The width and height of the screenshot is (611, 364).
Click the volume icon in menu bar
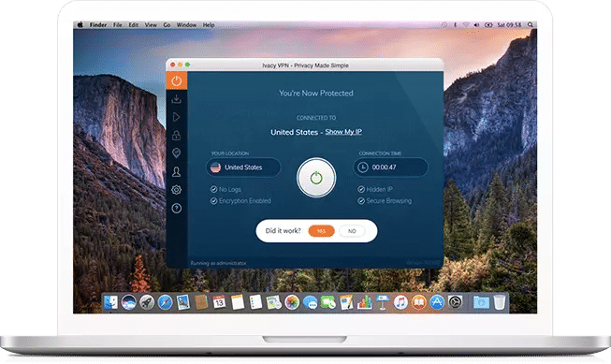[476, 25]
